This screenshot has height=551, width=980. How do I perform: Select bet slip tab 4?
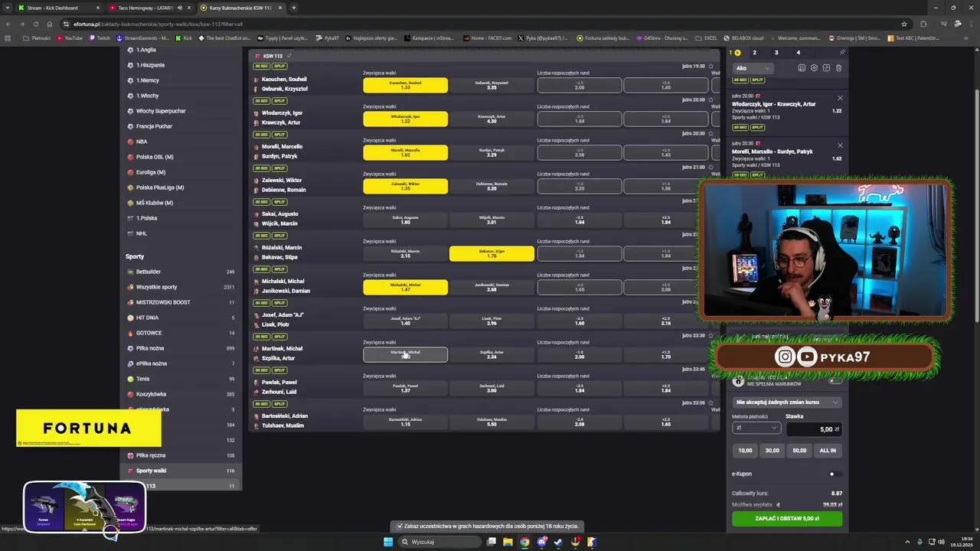[798, 53]
